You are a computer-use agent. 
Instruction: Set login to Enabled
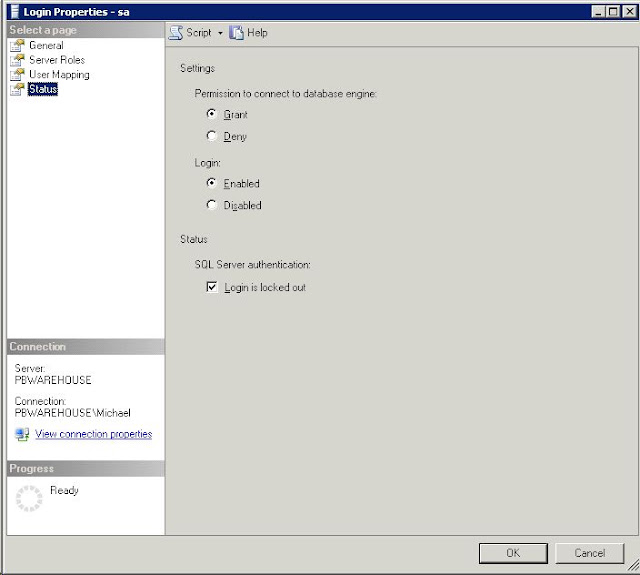211,183
